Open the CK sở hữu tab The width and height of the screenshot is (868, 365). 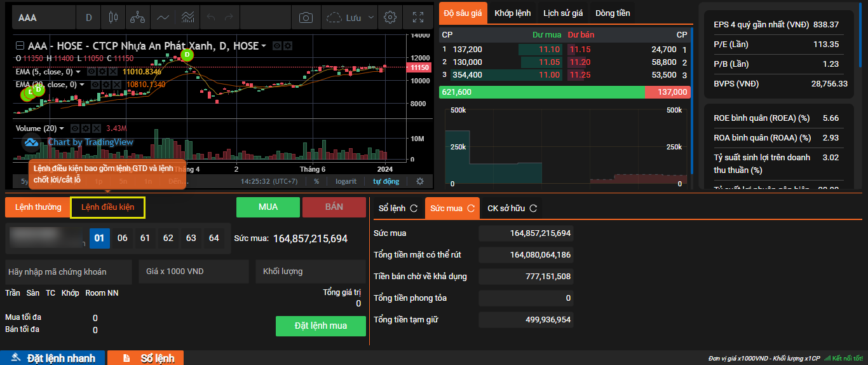click(512, 208)
